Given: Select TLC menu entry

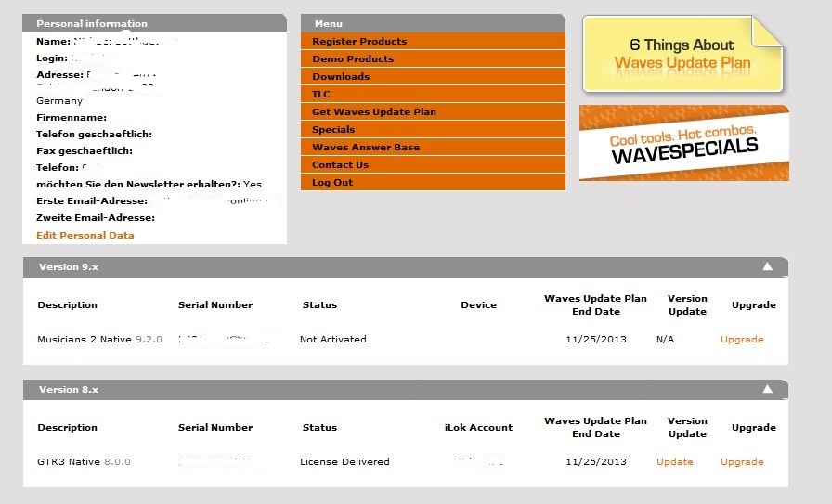Looking at the screenshot, I should click(x=433, y=94).
